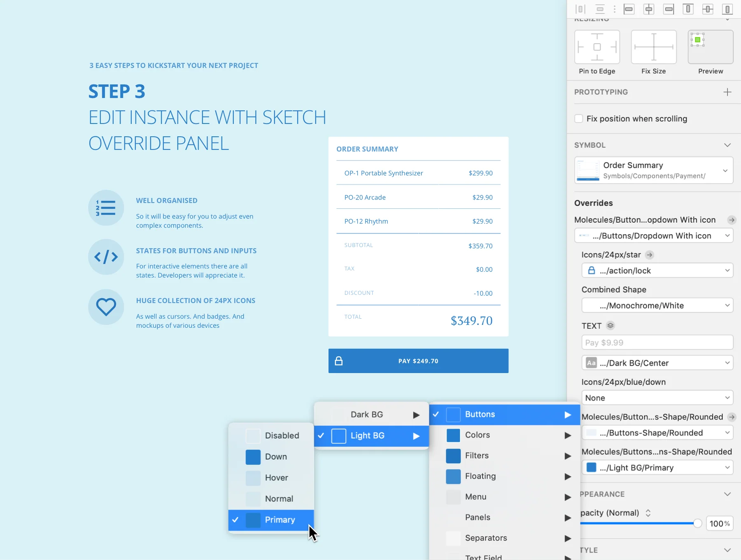The image size is (741, 560).
Task: Click the ORDER SUMMARY heading
Action: [367, 149]
